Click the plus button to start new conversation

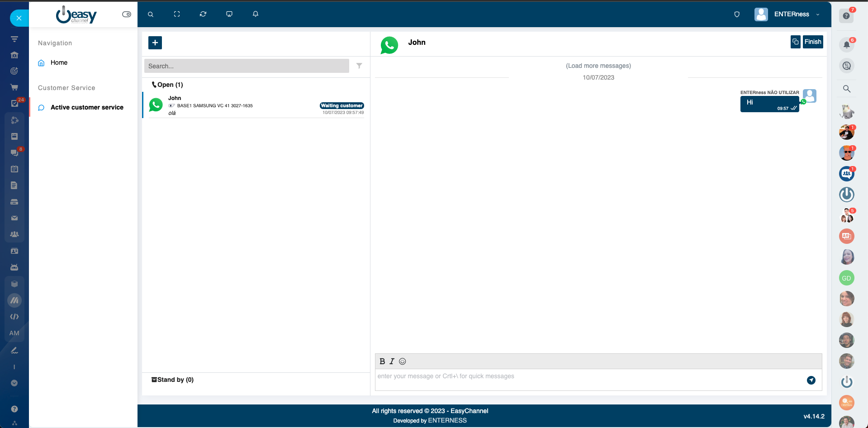(x=155, y=43)
